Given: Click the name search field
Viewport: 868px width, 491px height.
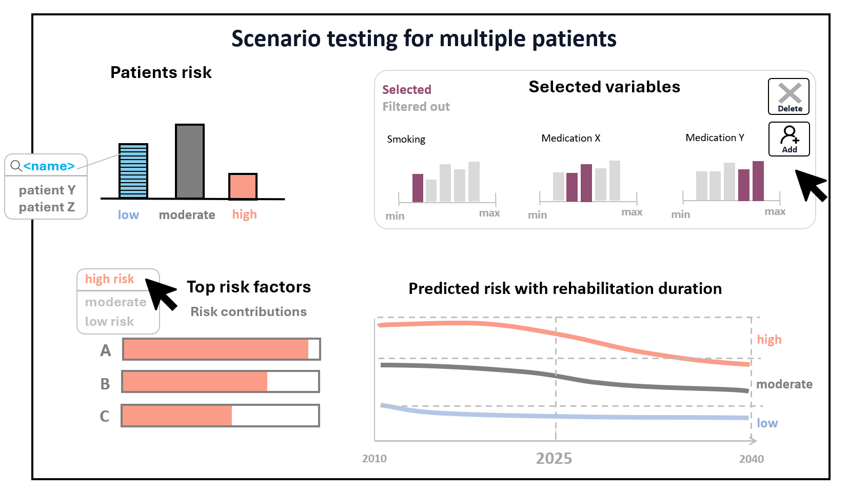Looking at the screenshot, I should pyautogui.click(x=49, y=166).
